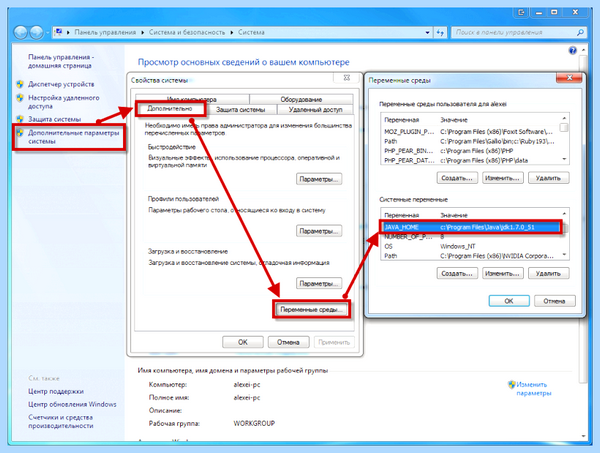Open the blue Help question mark icon

[572, 51]
